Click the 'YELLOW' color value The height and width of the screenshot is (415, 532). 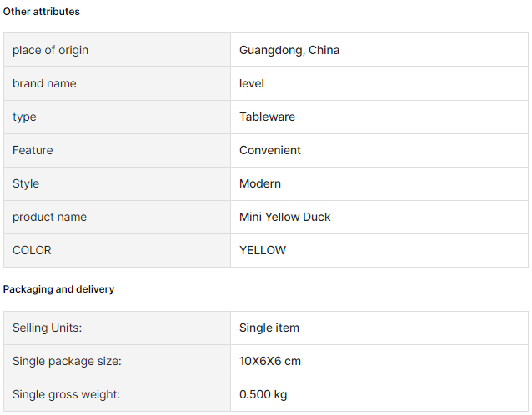(263, 250)
